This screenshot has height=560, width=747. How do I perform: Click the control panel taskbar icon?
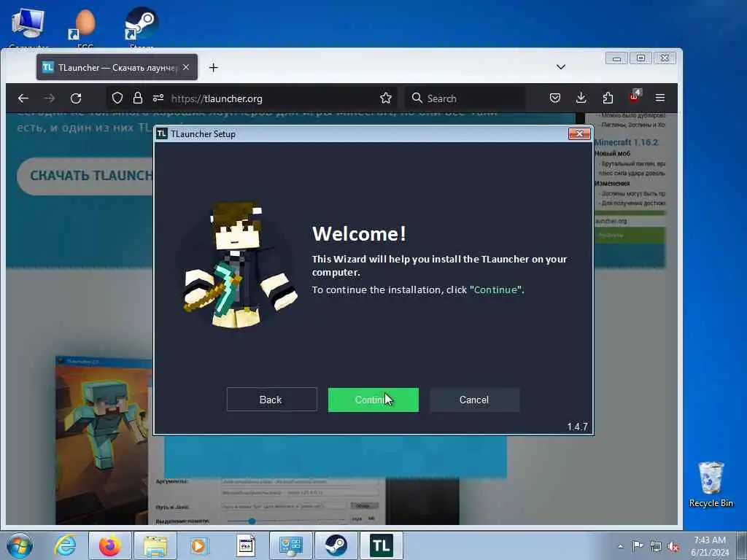pos(291,545)
